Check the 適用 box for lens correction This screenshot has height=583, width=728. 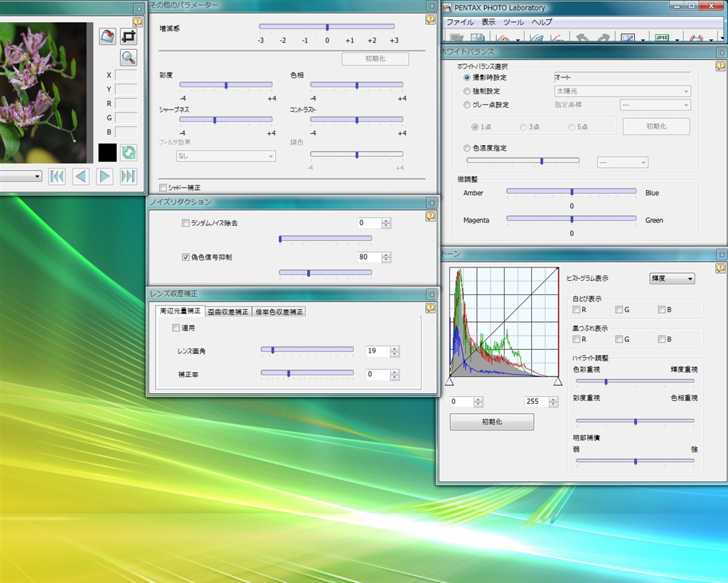176,328
